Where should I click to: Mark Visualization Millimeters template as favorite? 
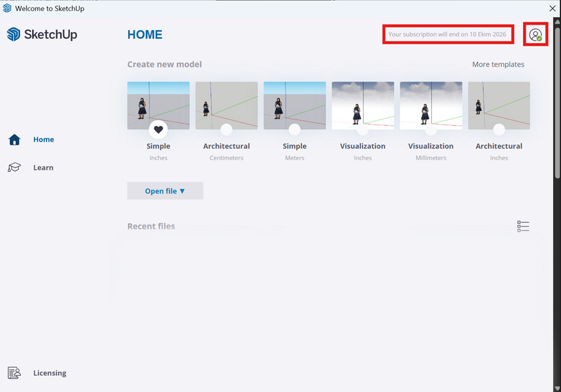[x=430, y=129]
